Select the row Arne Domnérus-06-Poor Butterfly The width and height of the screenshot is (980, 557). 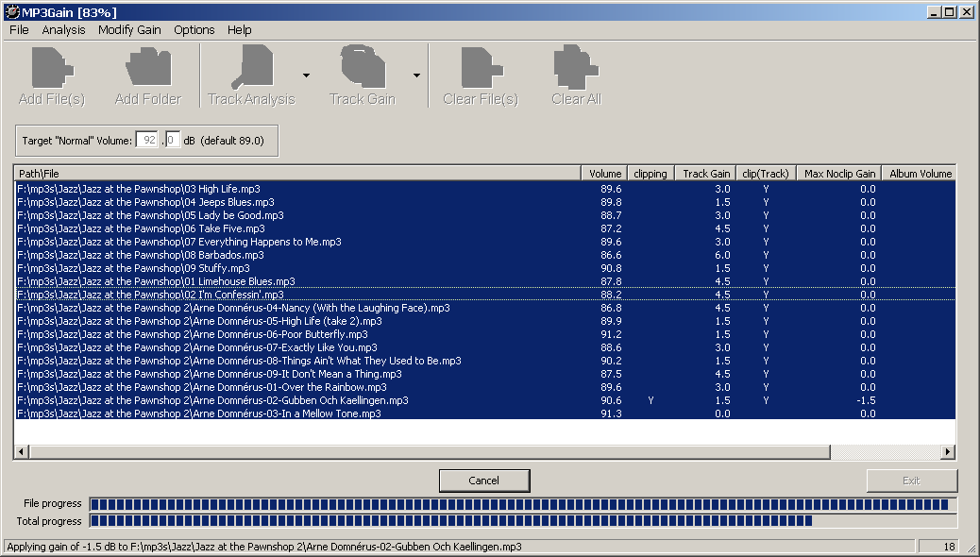tap(485, 334)
